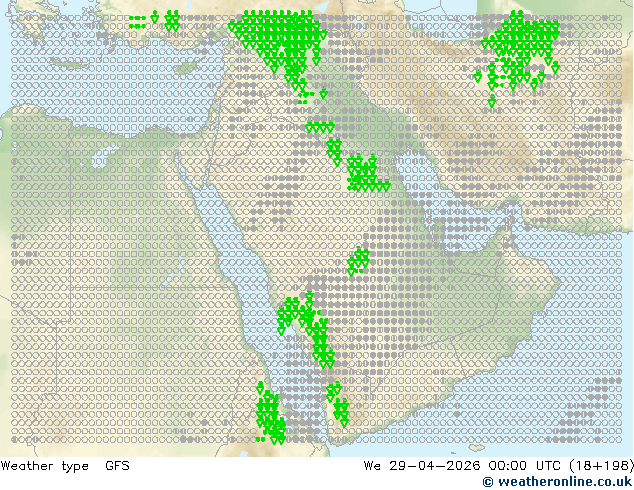Open the weatheronline.co.uk copyright link
The height and width of the screenshot is (490, 634).
pyautogui.click(x=557, y=482)
